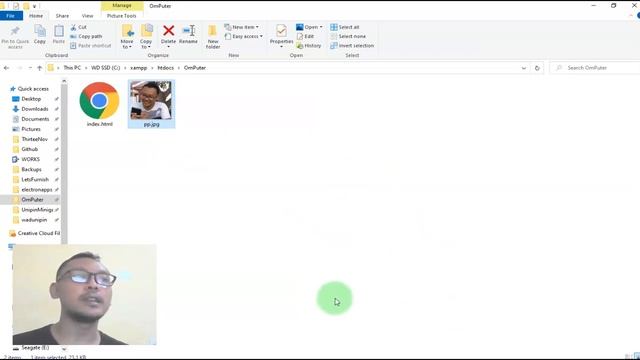The image size is (640, 360).
Task: Click This PC in address bar
Action: click(x=72, y=68)
